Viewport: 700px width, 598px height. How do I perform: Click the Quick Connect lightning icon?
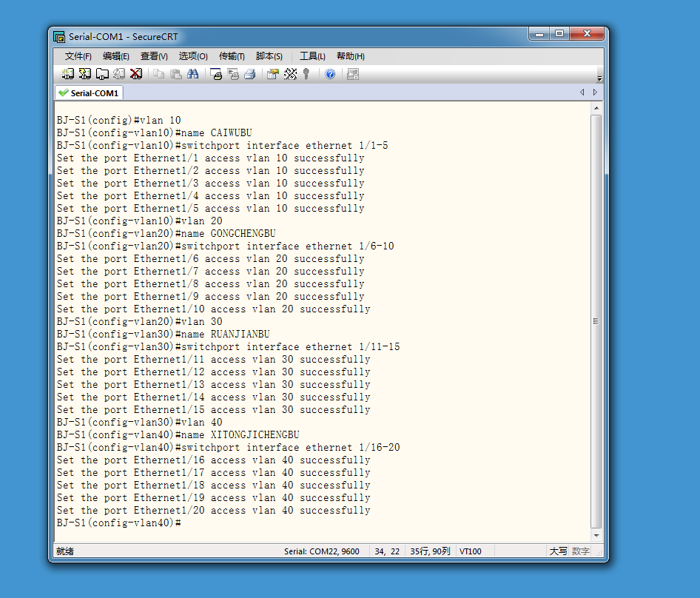point(85,74)
